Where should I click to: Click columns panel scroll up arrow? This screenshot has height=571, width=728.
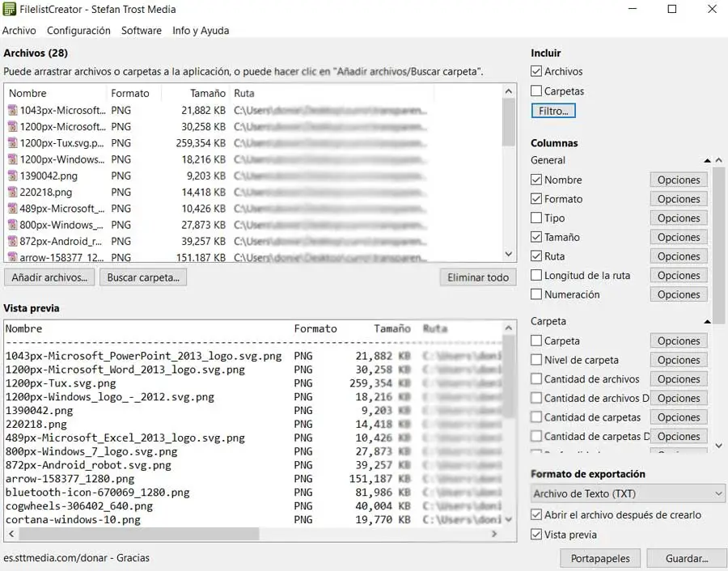coord(719,160)
